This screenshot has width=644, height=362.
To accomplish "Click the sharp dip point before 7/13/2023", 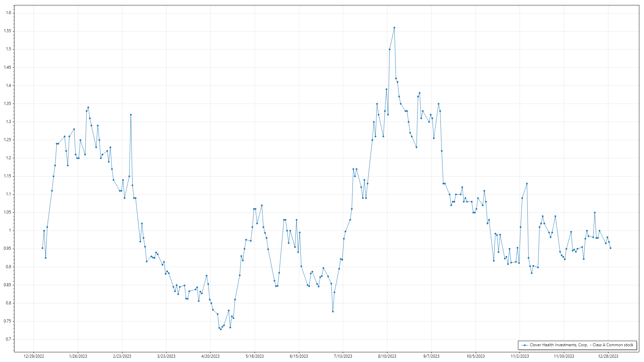I will point(333,311).
